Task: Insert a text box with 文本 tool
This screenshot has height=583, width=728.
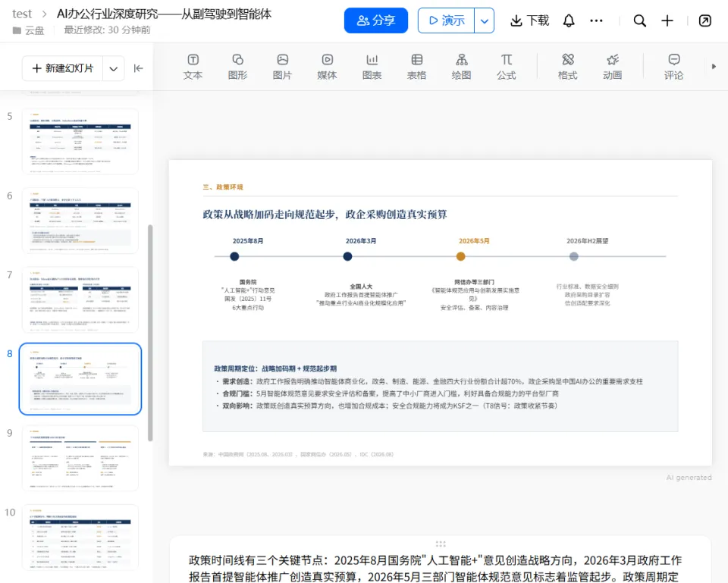Action: click(x=193, y=67)
